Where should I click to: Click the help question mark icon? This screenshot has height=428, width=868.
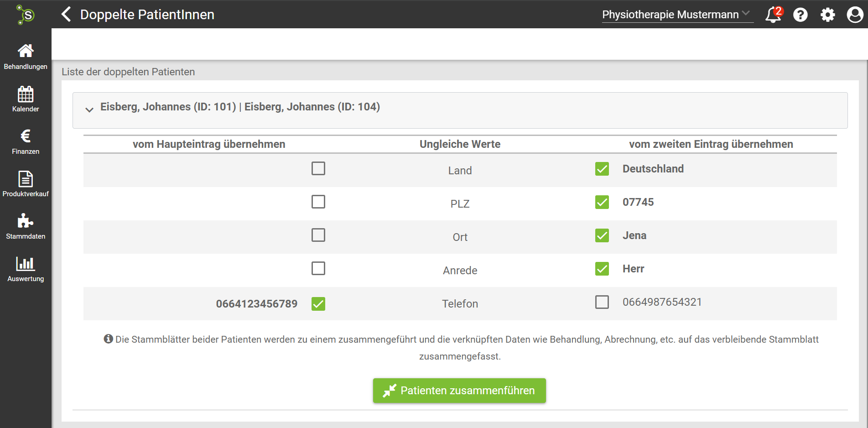point(800,15)
